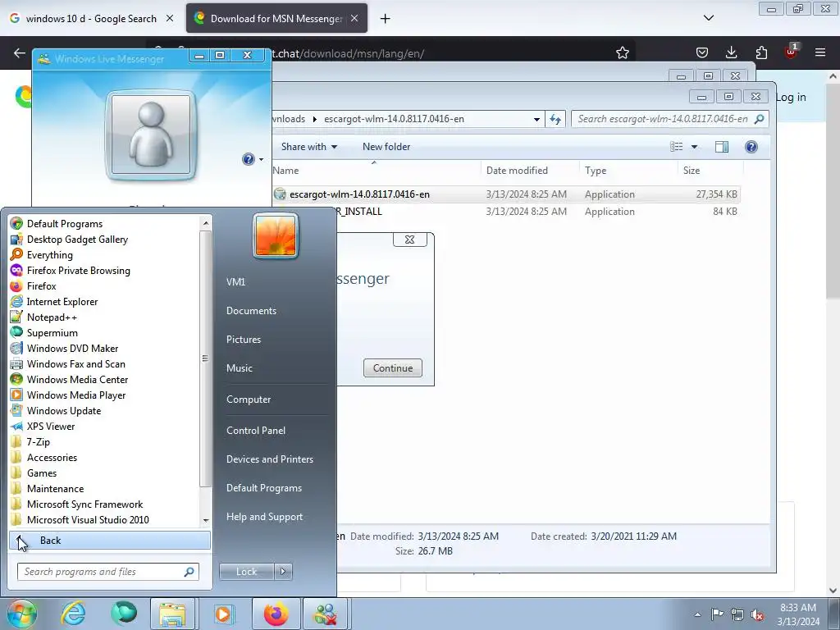Open Default Programs in Start menu list

click(x=64, y=224)
